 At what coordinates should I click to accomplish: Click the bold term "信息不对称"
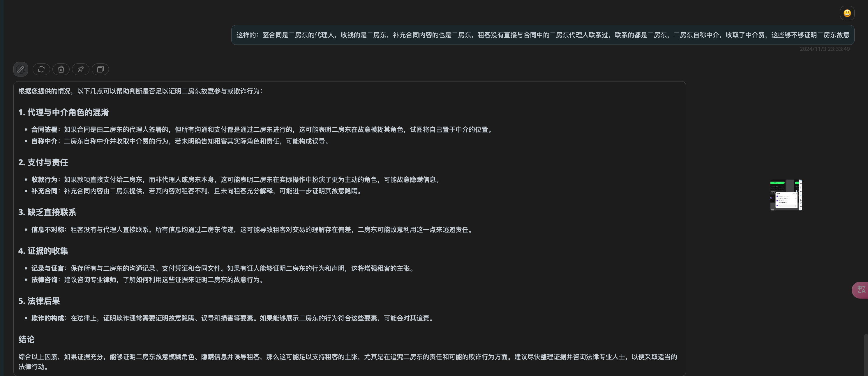47,230
